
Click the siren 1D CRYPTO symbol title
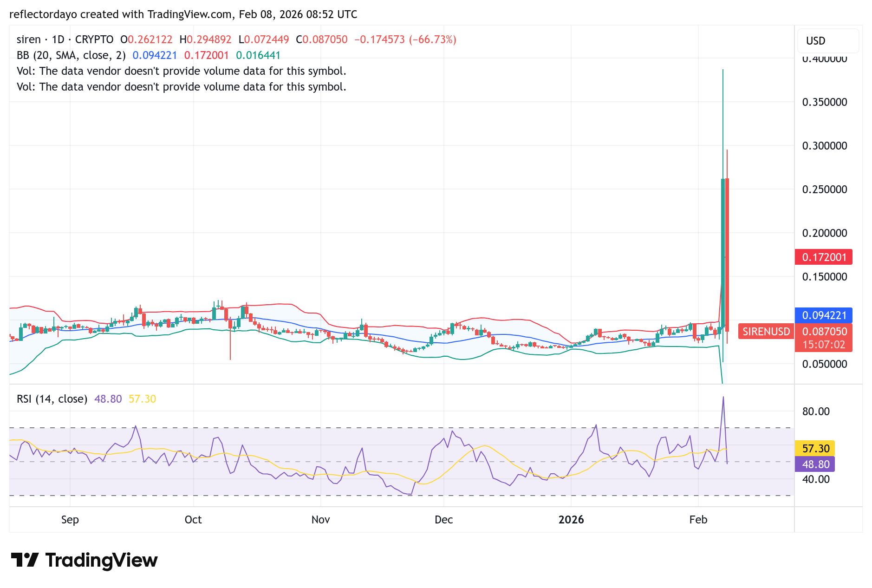(x=65, y=39)
